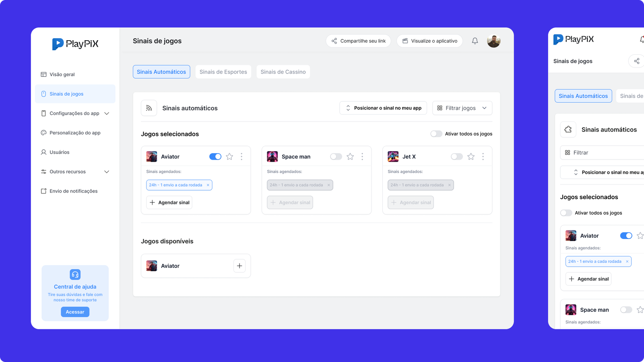Image resolution: width=644 pixels, height=362 pixels.
Task: Switch to Sinais de Esportes tab
Action: [223, 72]
